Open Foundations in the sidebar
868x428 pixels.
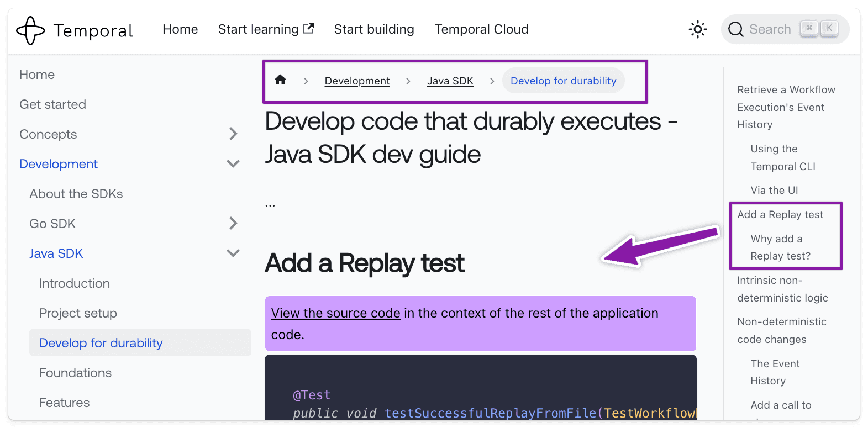(x=75, y=373)
